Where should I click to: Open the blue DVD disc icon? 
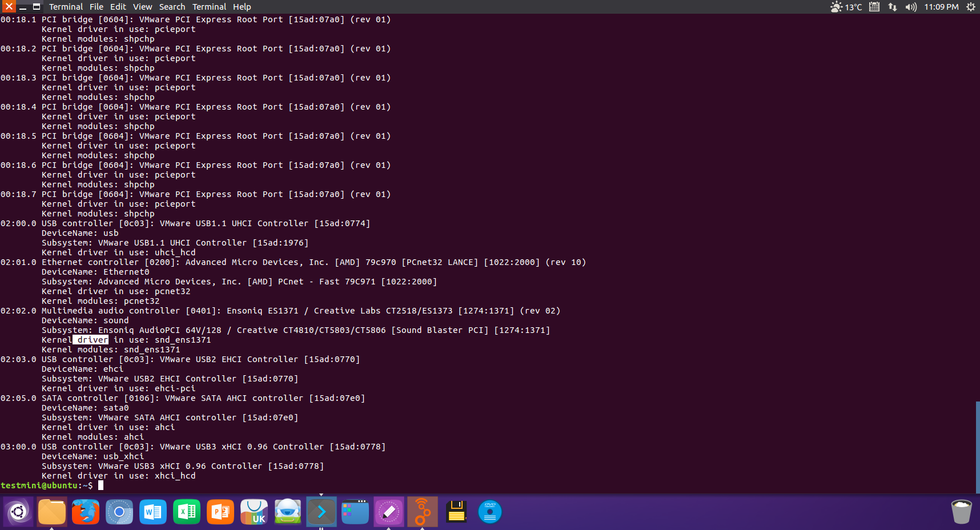pos(490,512)
